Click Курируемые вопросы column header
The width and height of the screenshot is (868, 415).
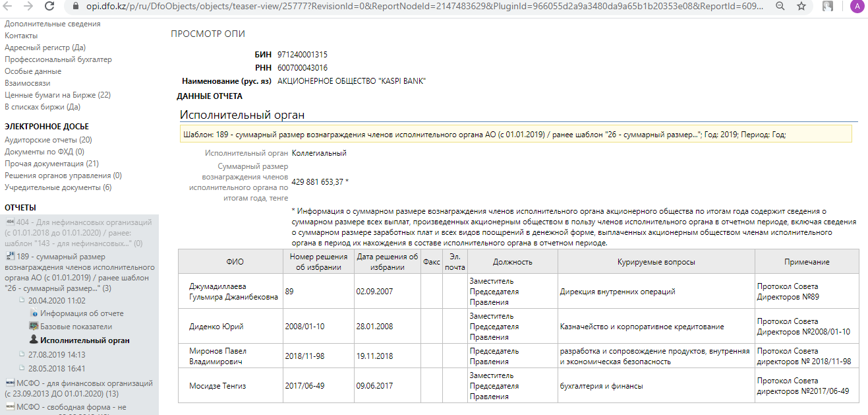click(656, 262)
